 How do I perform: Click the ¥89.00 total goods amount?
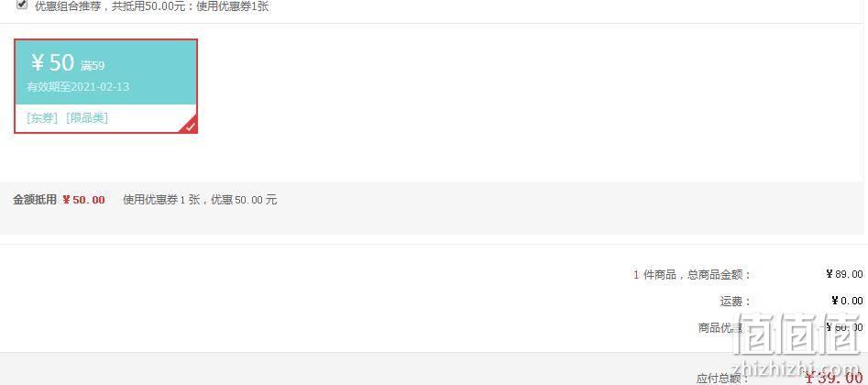point(844,274)
